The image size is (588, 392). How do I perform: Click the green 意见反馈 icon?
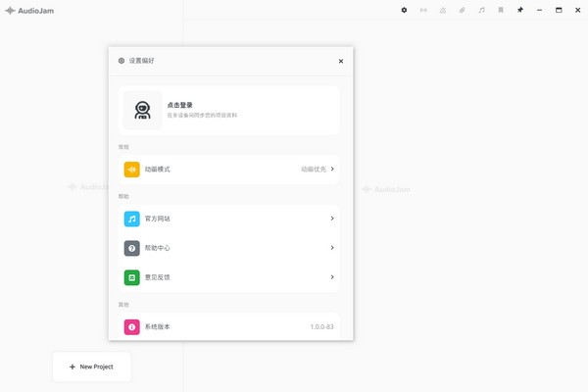click(x=131, y=277)
